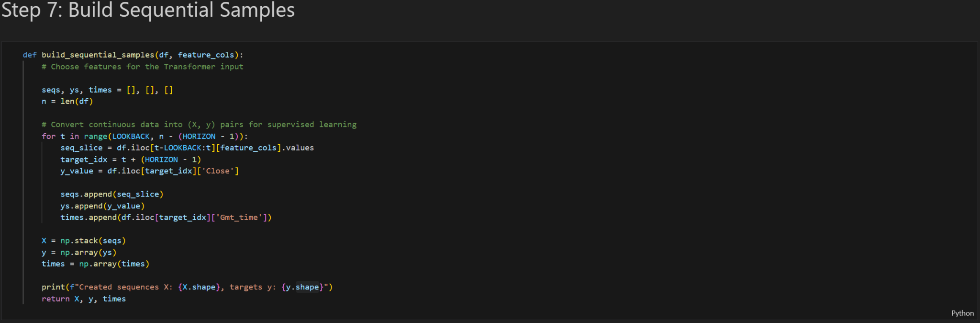Place cursor on the n = len(df) line
Image resolution: width=980 pixels, height=323 pixels.
(x=67, y=102)
